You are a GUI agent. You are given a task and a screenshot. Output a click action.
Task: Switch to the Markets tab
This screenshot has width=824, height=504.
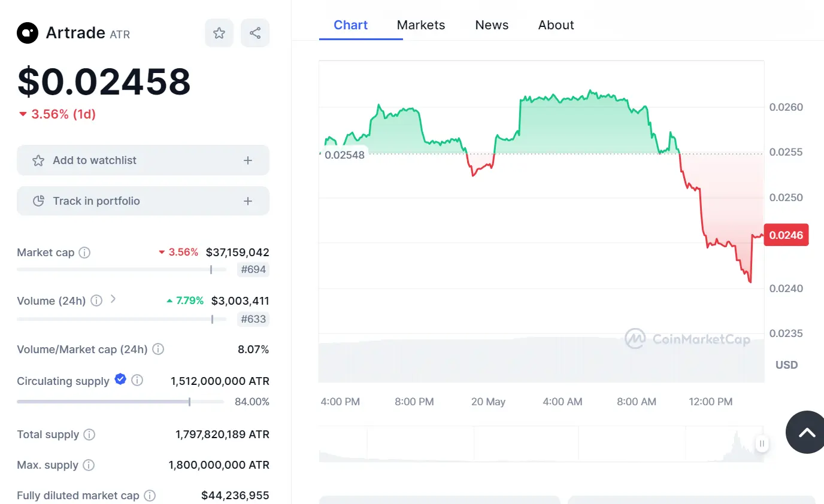(x=421, y=25)
